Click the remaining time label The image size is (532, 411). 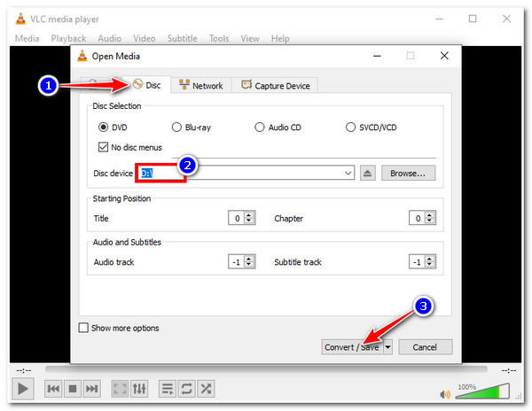click(x=509, y=370)
